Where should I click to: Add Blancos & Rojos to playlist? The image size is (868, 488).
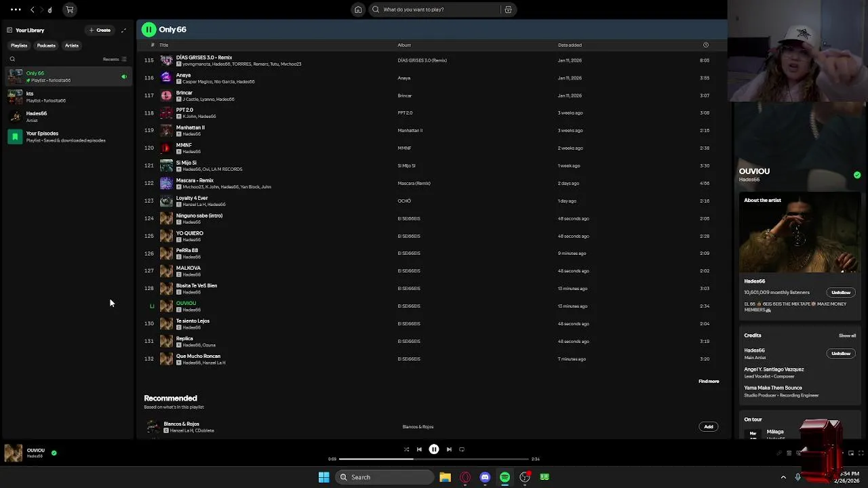tap(709, 426)
